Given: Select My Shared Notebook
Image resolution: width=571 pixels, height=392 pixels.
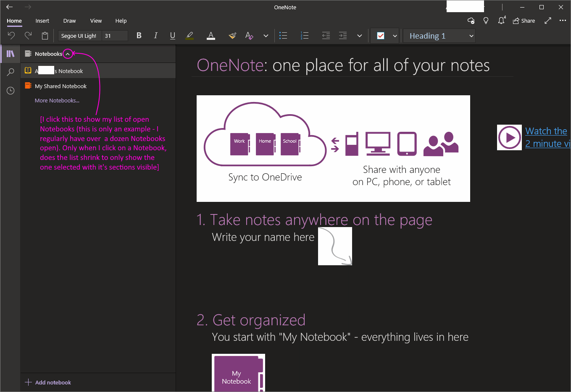Looking at the screenshot, I should 98,86.
